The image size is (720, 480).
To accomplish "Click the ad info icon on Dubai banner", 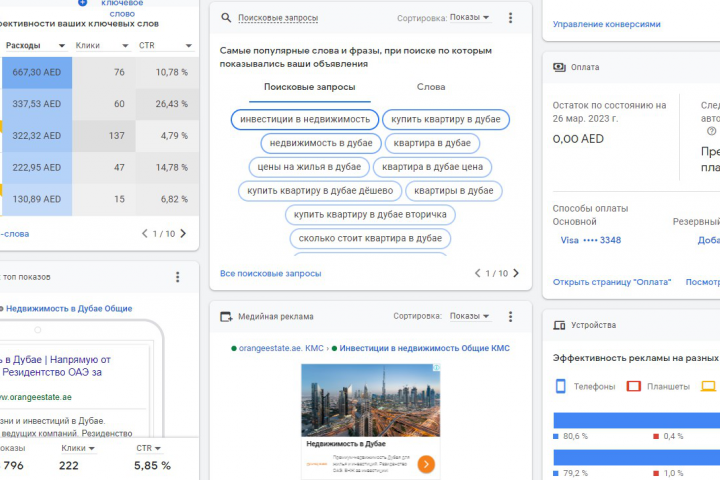I will (x=437, y=367).
